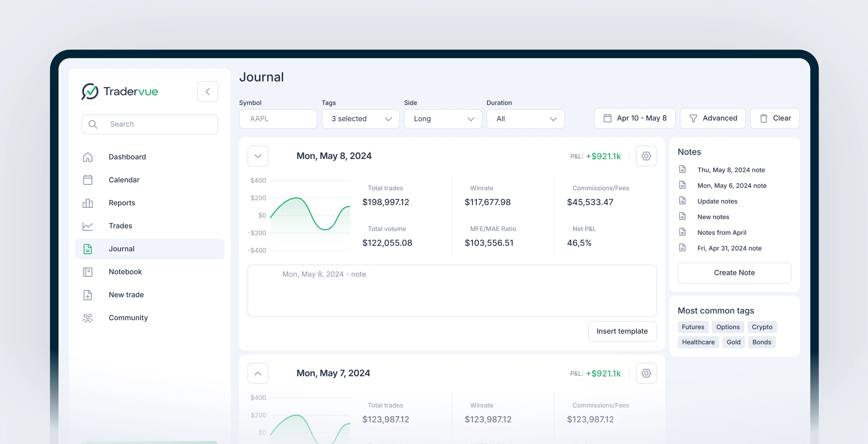Screen dimensions: 868x444
Task: Click the note icon beside Update notes
Action: coord(683,200)
